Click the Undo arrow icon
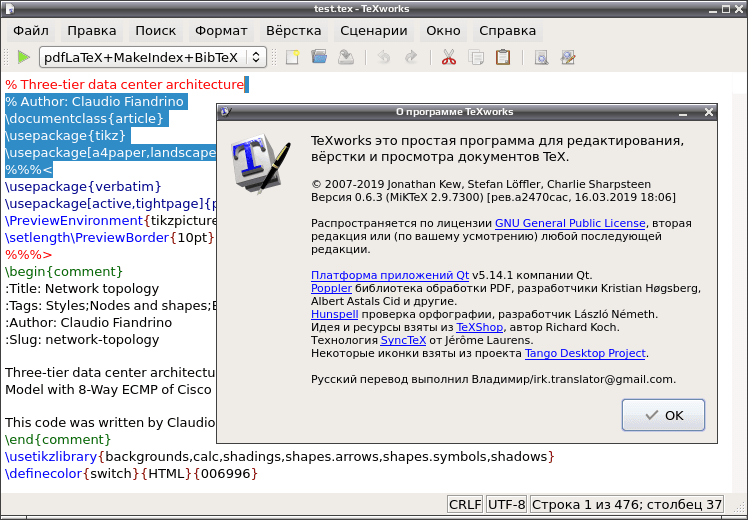The image size is (748, 520). click(x=384, y=57)
